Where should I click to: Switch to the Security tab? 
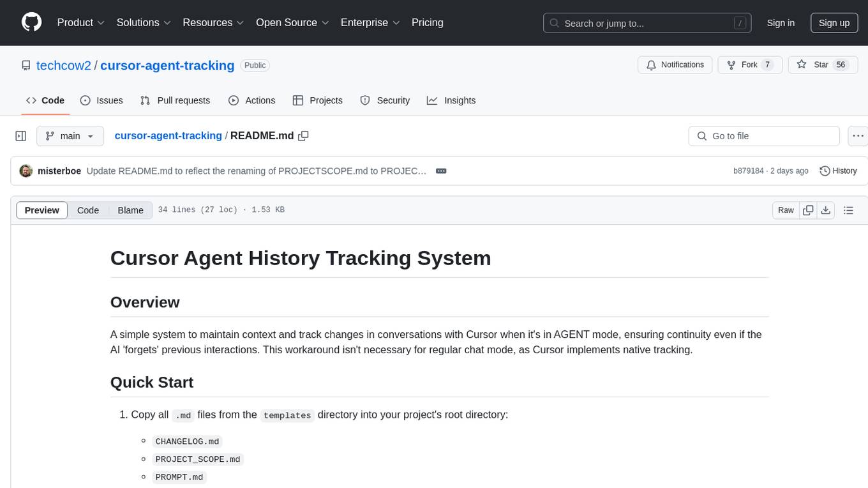[385, 100]
